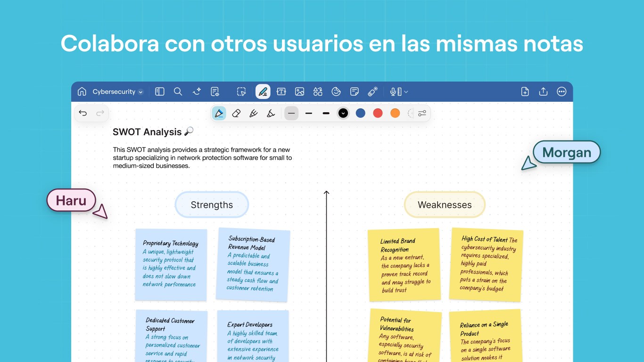
Task: Open the AI sparkle pen tool
Action: pos(197,91)
